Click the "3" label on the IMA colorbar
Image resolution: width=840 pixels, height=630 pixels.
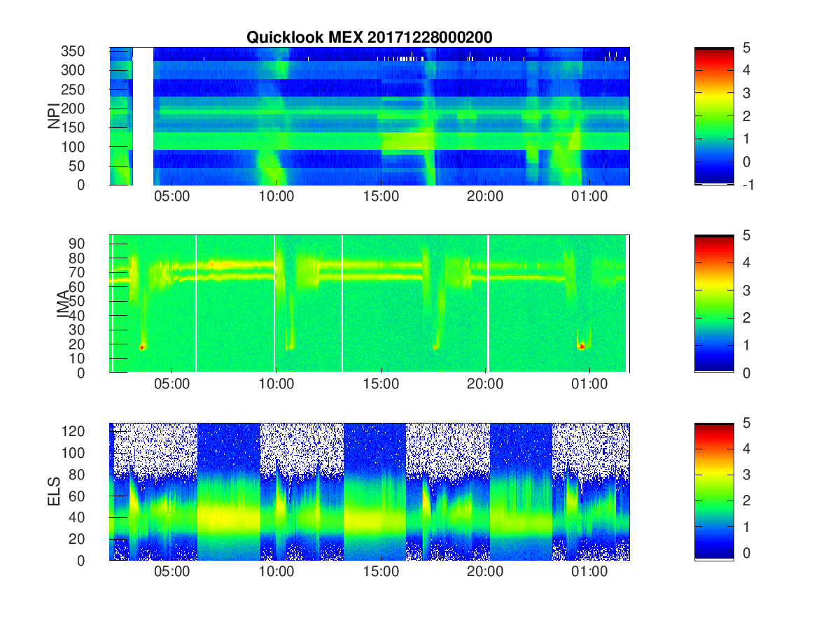745,290
